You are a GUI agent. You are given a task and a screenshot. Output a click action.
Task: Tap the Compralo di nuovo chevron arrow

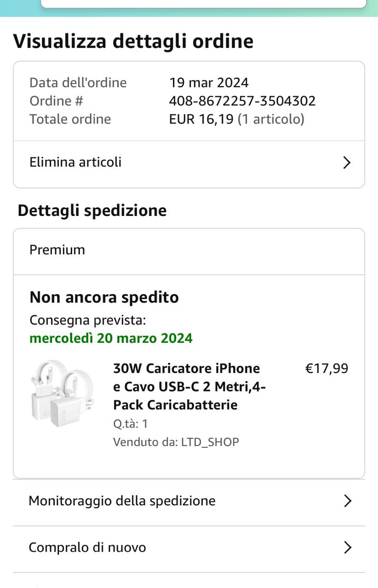click(x=348, y=548)
